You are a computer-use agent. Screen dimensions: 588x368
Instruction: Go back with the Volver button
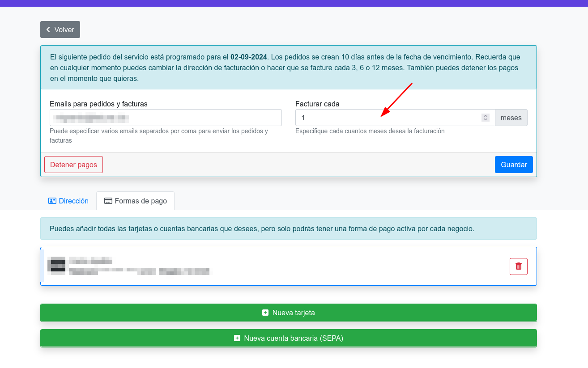[x=60, y=30]
